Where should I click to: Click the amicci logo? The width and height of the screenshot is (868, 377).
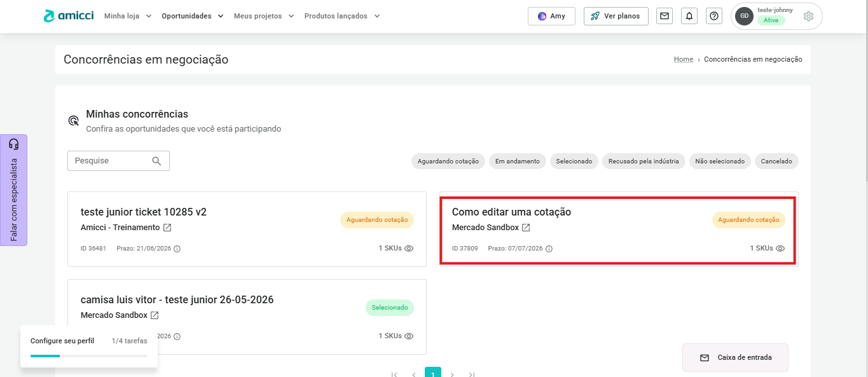(69, 16)
